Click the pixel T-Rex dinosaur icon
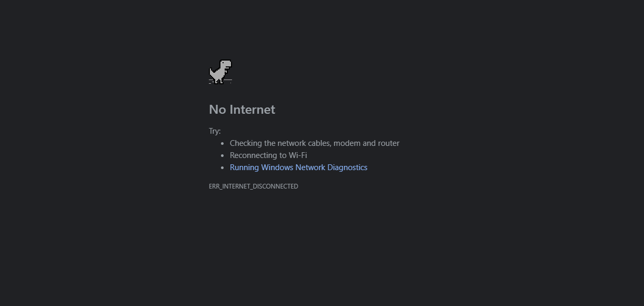The height and width of the screenshot is (306, 644). [220, 72]
